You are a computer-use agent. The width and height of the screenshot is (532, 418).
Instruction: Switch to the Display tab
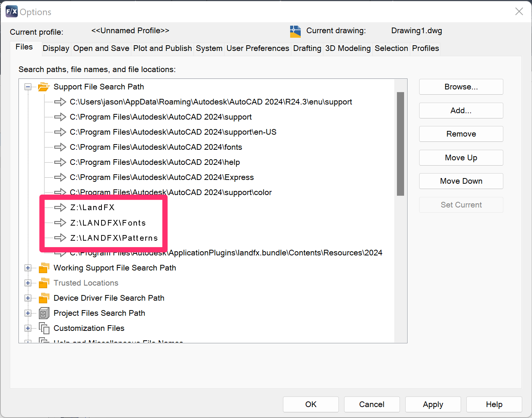(56, 49)
